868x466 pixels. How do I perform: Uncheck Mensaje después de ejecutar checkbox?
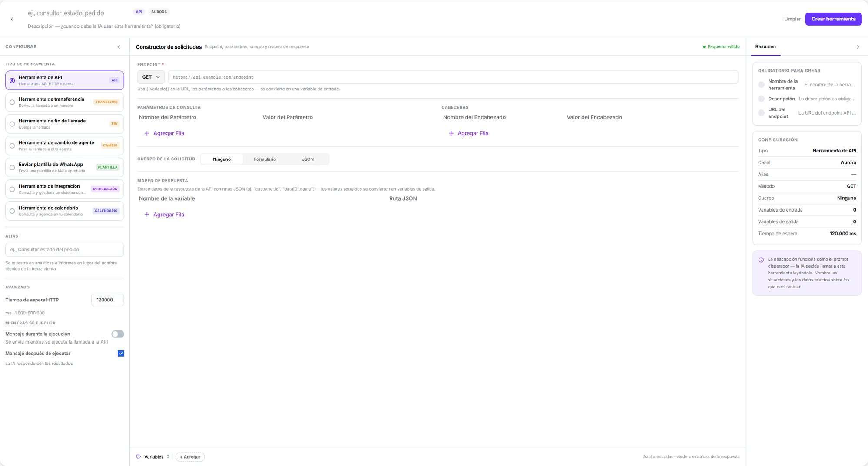coord(121,354)
